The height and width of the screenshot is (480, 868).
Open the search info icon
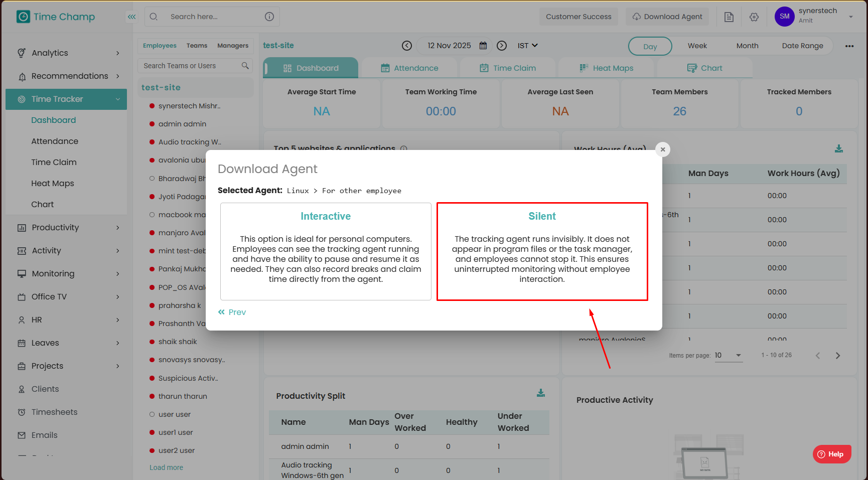point(269,17)
